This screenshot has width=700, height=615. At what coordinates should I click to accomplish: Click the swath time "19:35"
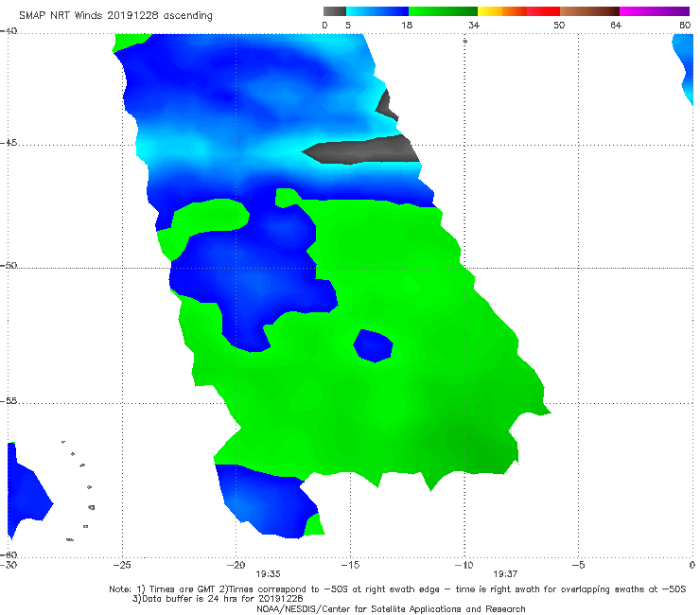click(x=268, y=574)
